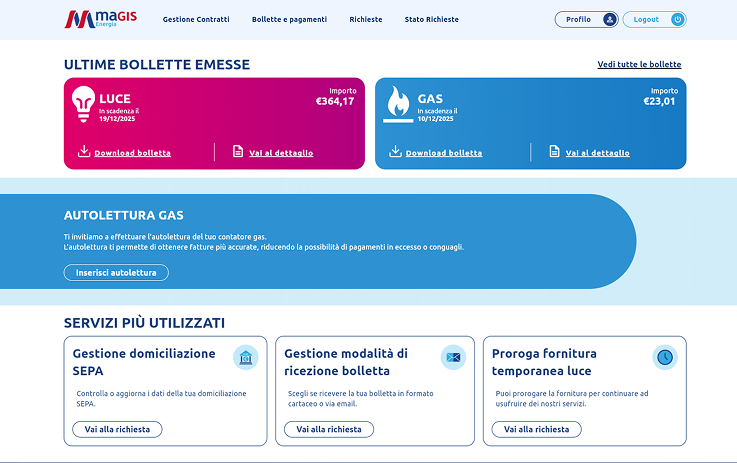Open the Proroga fornitura temporanea request
737x463 pixels.
click(x=536, y=429)
